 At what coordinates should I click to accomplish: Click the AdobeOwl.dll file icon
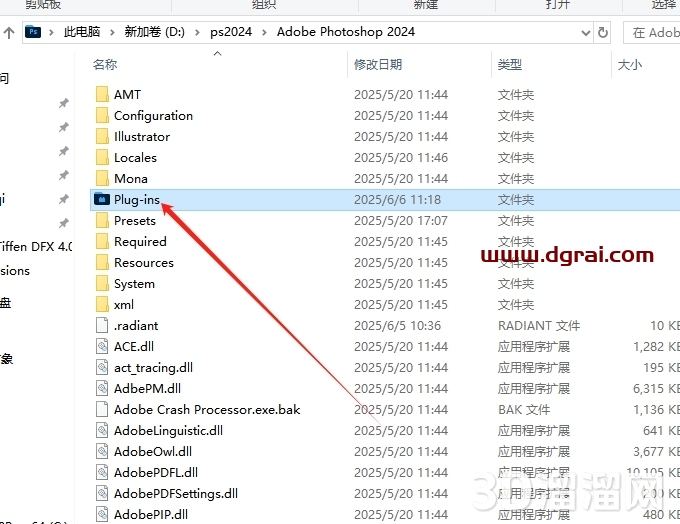(x=102, y=452)
